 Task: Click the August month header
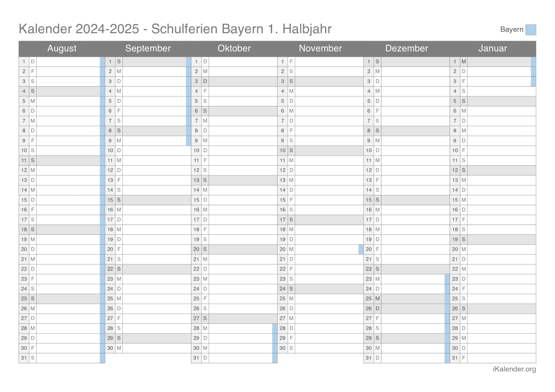[x=62, y=48]
